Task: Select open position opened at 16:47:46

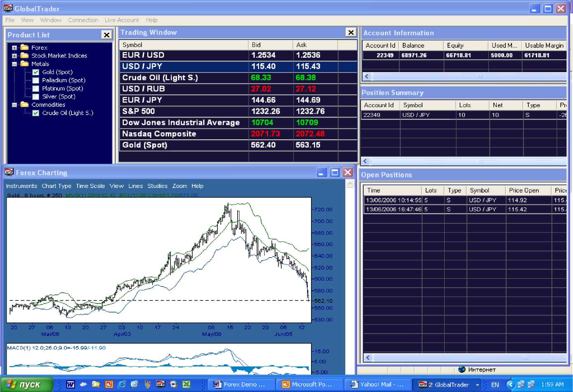Action: pos(465,209)
